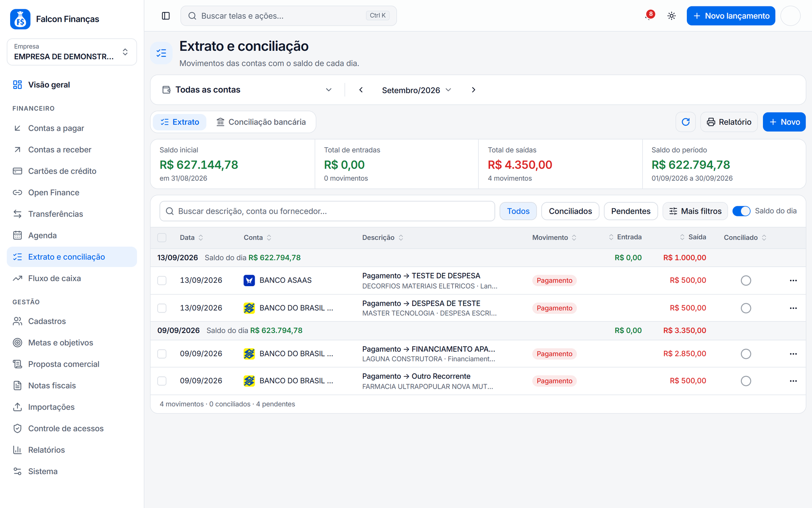Image resolution: width=812 pixels, height=508 pixels.
Task: Toggle the sidebar panel icon
Action: (x=166, y=16)
